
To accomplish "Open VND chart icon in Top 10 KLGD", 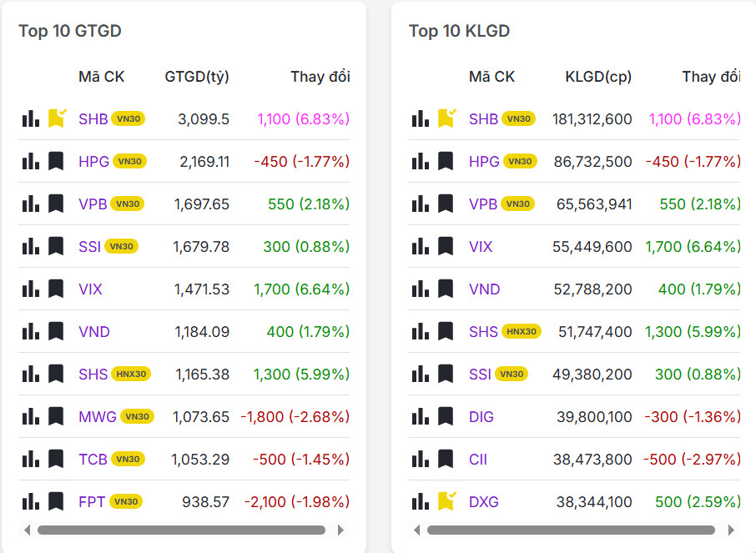I will point(421,289).
